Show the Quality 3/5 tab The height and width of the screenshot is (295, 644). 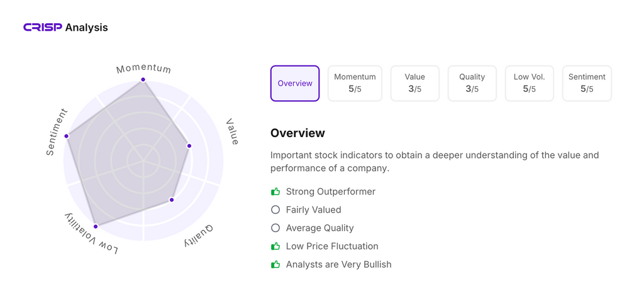pos(472,83)
